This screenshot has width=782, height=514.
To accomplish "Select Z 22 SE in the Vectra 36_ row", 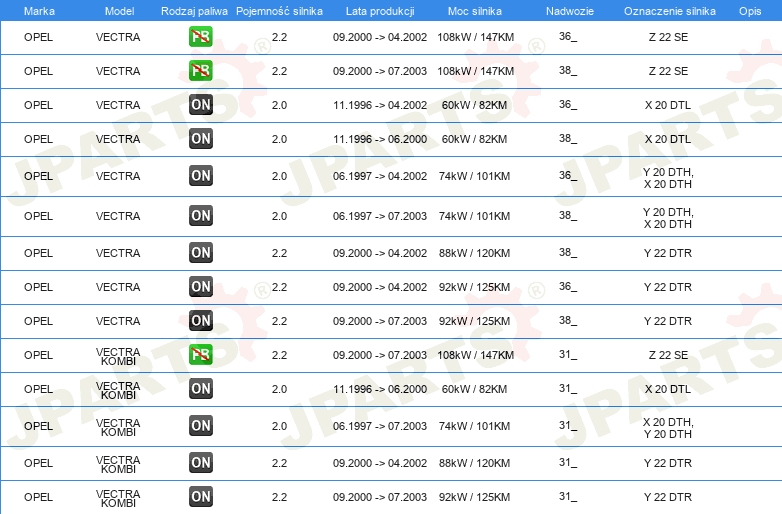I will coord(668,37).
